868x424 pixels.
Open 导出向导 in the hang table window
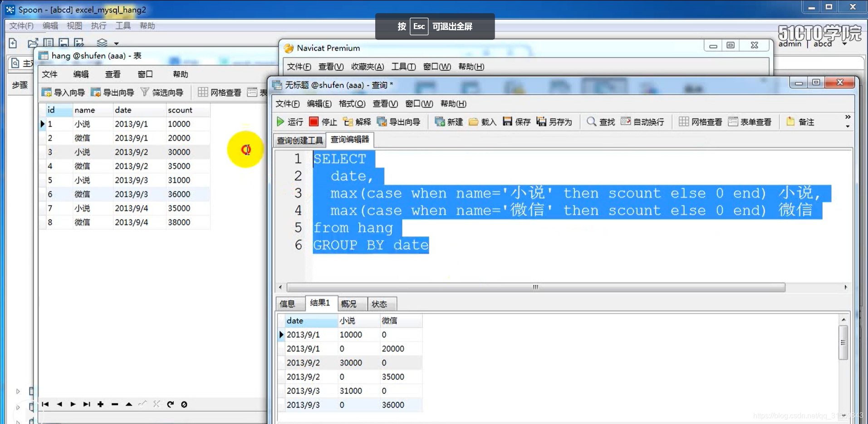click(112, 93)
